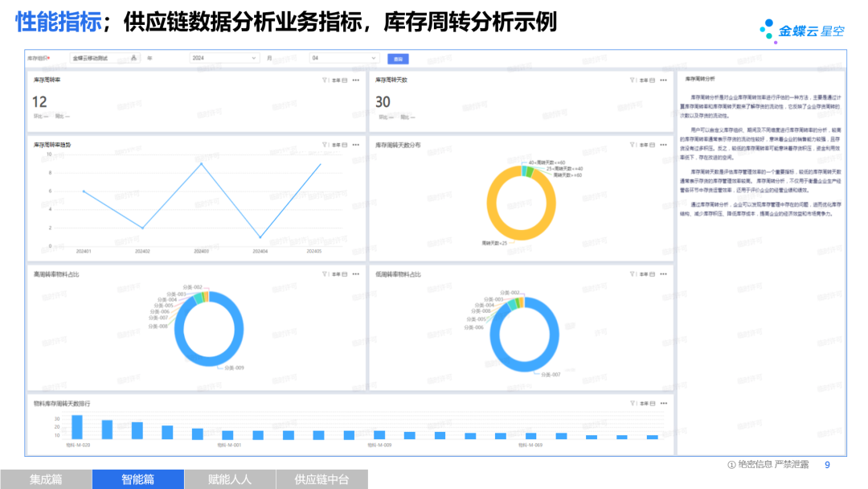This screenshot has height=489, width=868.
Task: Click the 物料库存周转天数排行 chart title
Action: pos(61,404)
